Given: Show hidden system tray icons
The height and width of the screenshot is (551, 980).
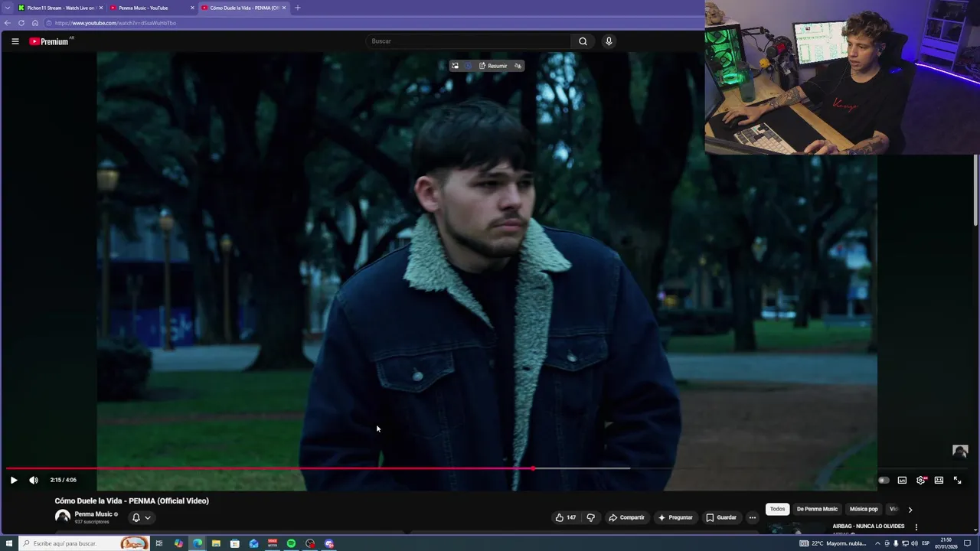Looking at the screenshot, I should 877,543.
